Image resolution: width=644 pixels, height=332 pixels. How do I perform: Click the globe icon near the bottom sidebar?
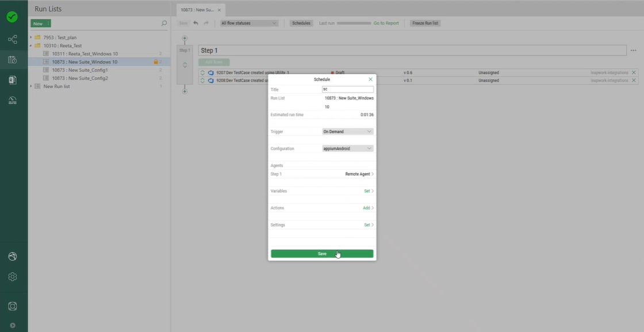[x=13, y=256]
